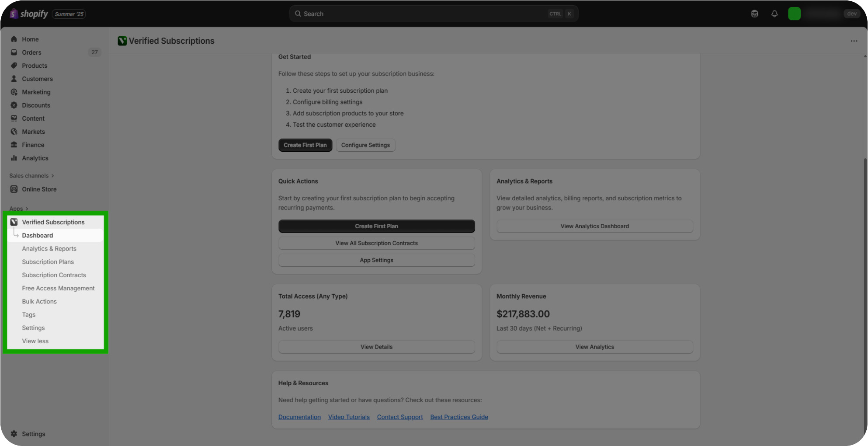Click the search magnifier icon

click(298, 14)
